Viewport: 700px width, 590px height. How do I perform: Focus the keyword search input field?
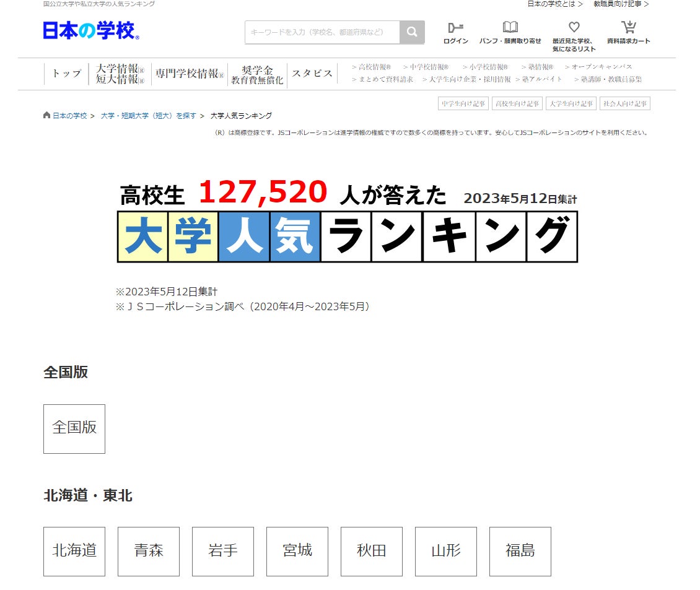[x=322, y=32]
